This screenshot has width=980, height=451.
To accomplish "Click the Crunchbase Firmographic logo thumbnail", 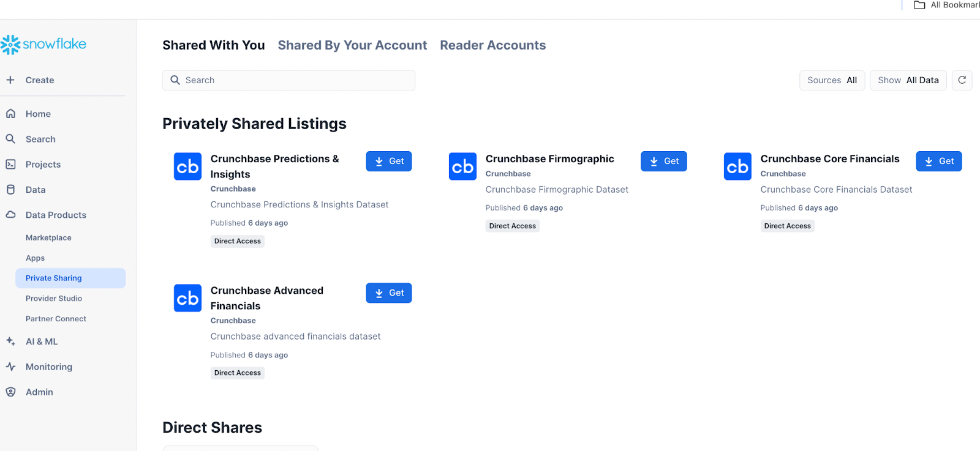I will click(x=462, y=166).
